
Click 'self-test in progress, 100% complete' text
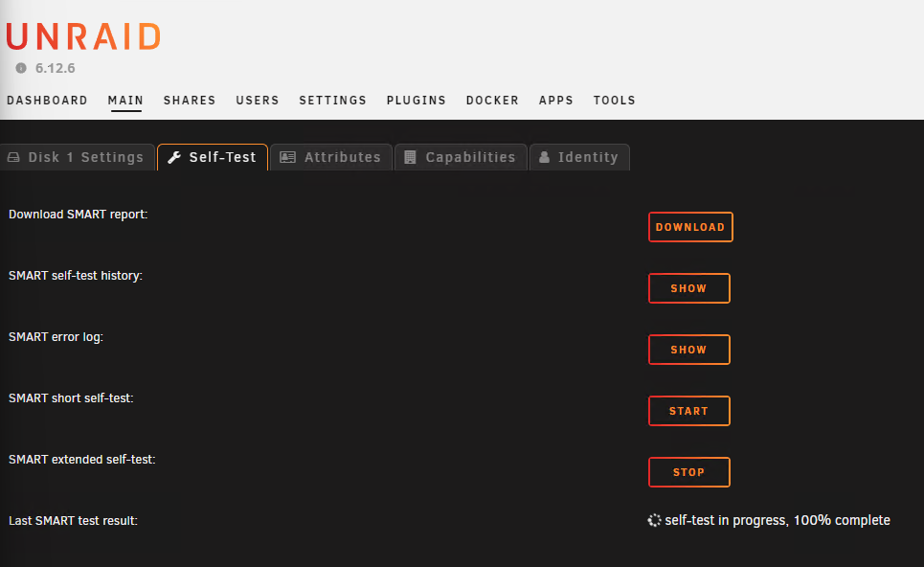(x=778, y=520)
